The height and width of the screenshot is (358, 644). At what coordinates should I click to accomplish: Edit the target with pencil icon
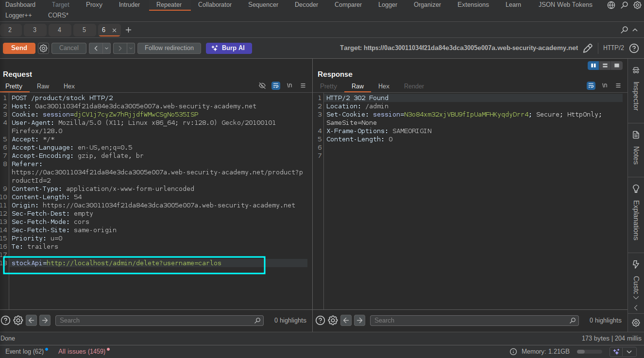click(588, 48)
